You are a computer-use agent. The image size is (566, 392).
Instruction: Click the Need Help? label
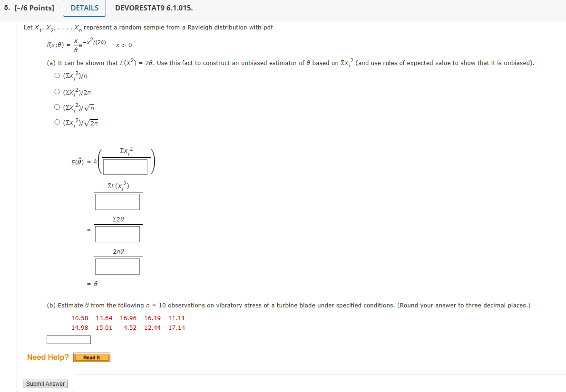[47, 357]
